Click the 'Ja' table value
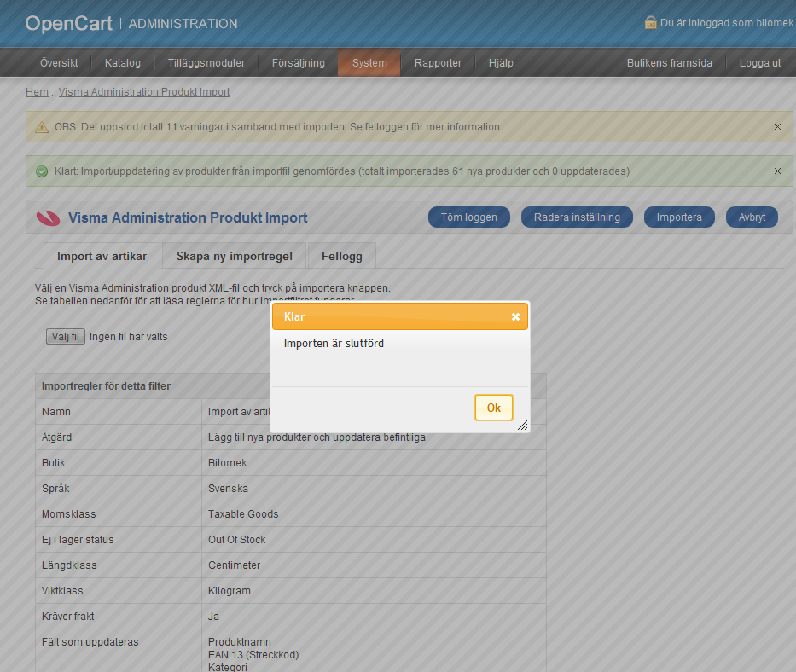The width and height of the screenshot is (796, 672). pos(214,617)
